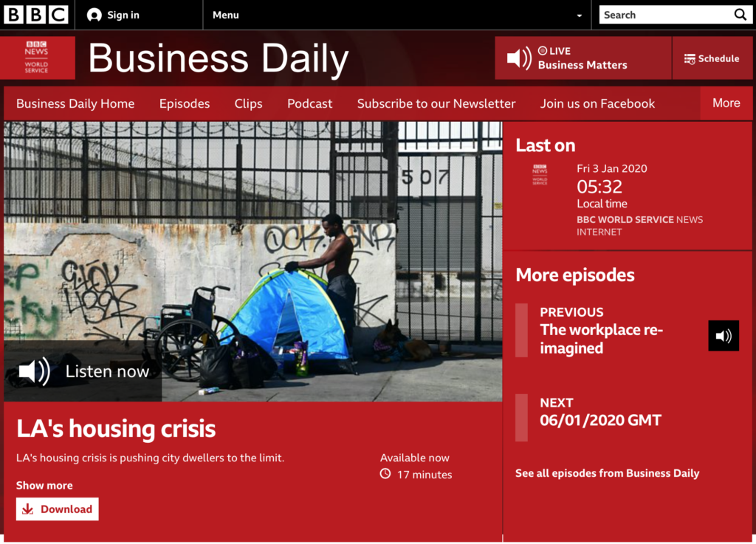Click the Join us on Facebook link
The width and height of the screenshot is (756, 544).
tap(597, 103)
